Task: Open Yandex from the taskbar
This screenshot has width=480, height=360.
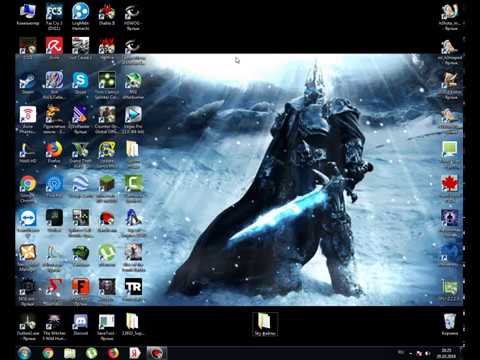Action: [x=135, y=353]
